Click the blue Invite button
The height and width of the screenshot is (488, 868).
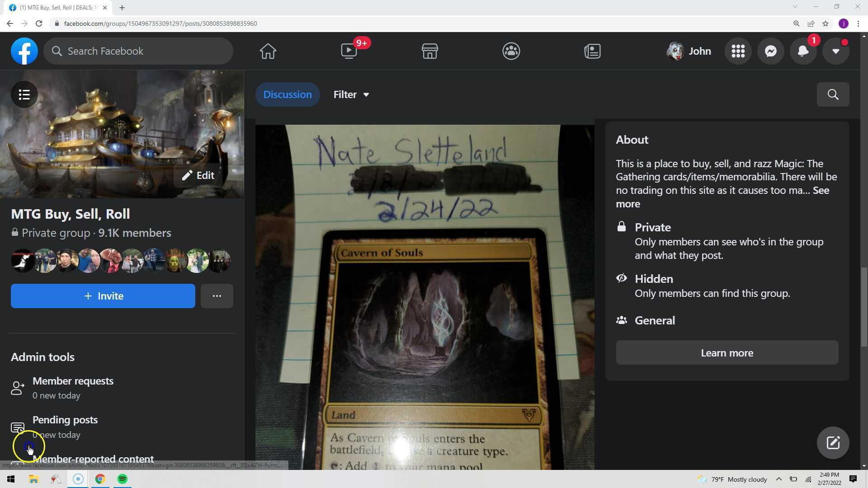pyautogui.click(x=103, y=296)
